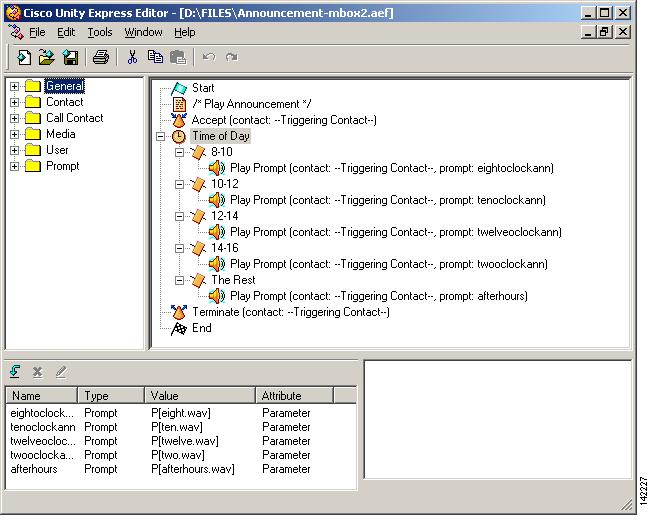Click the edit variable pencil icon
This screenshot has width=652, height=521.
[61, 371]
